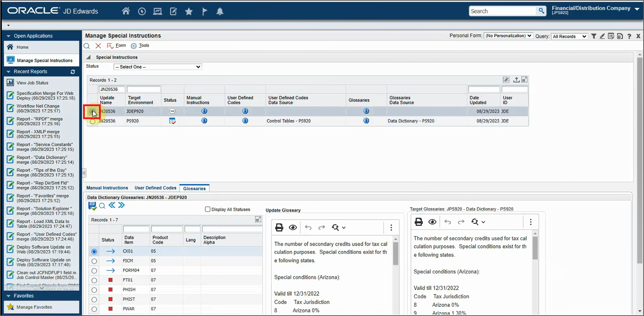Click the red X cancel icon in toolbar
The width and height of the screenshot is (644, 316).
[98, 46]
